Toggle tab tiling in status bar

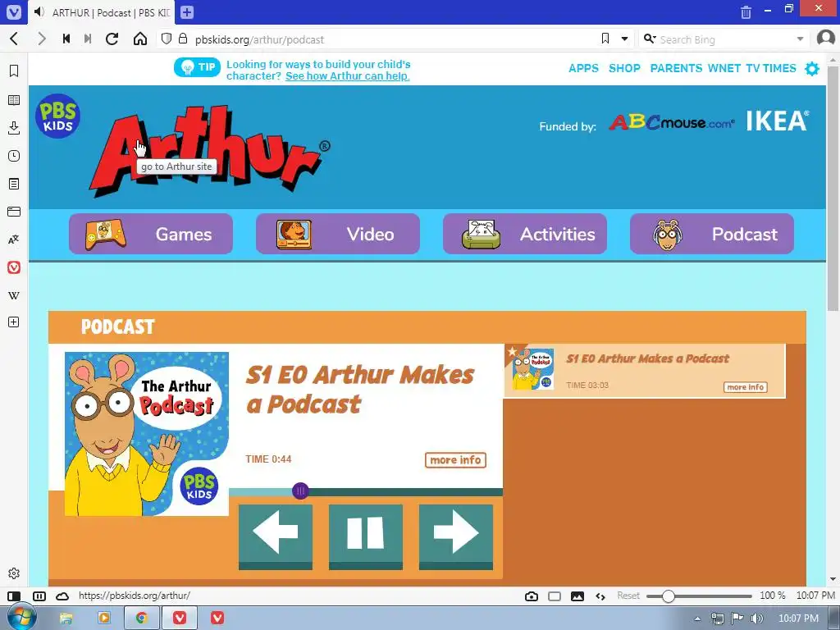coord(39,596)
